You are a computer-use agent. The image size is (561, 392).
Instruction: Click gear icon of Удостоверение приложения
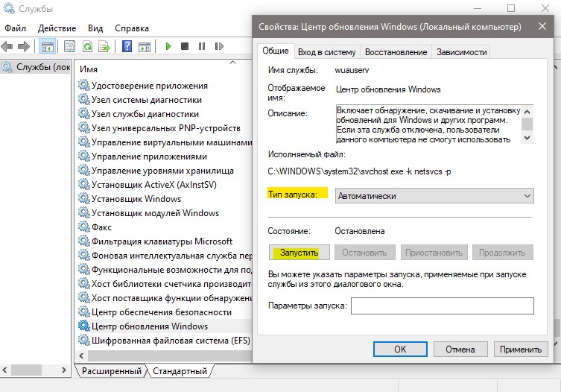[83, 85]
